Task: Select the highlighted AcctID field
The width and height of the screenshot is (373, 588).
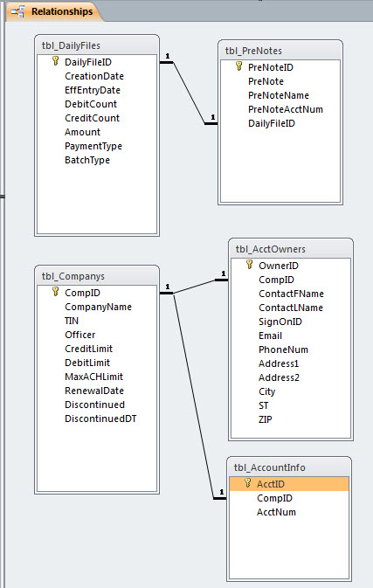Action: [x=288, y=484]
